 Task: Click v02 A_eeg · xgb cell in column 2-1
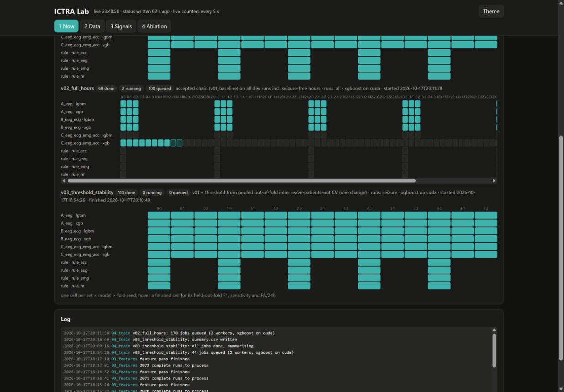click(x=317, y=112)
